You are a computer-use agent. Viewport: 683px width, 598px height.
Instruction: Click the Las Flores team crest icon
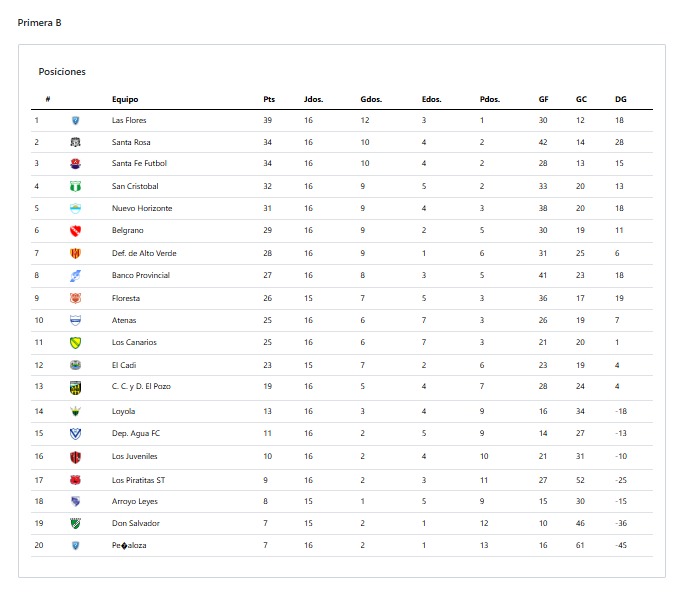[x=75, y=121]
